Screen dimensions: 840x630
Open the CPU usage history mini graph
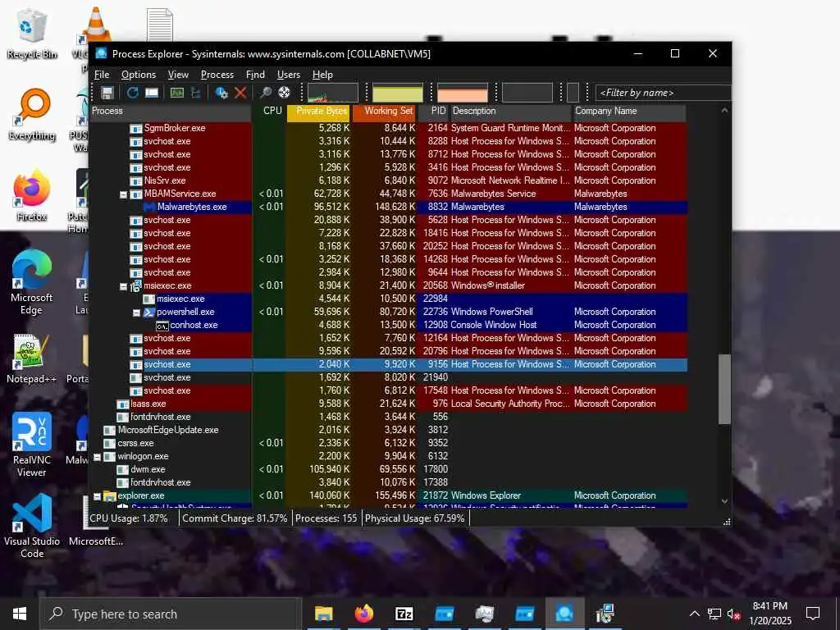(333, 93)
